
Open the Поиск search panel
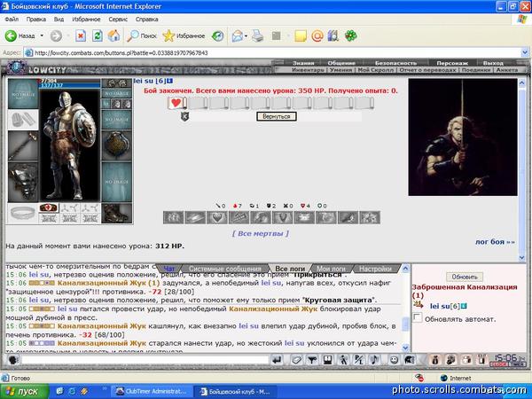pos(142,35)
